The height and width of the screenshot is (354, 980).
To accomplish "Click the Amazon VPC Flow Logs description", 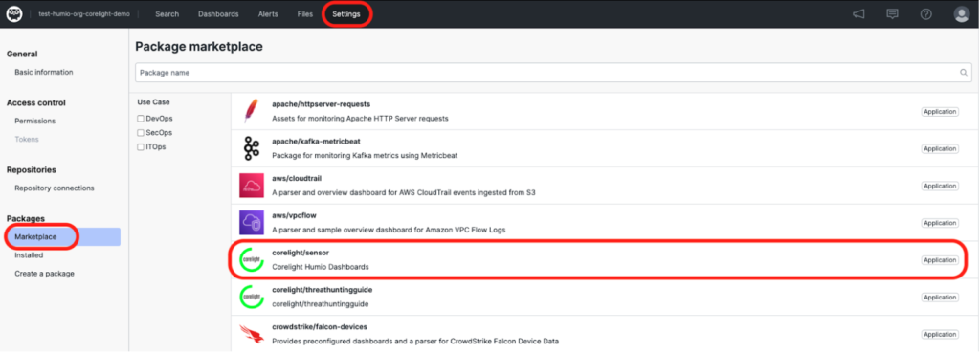I will (x=389, y=230).
